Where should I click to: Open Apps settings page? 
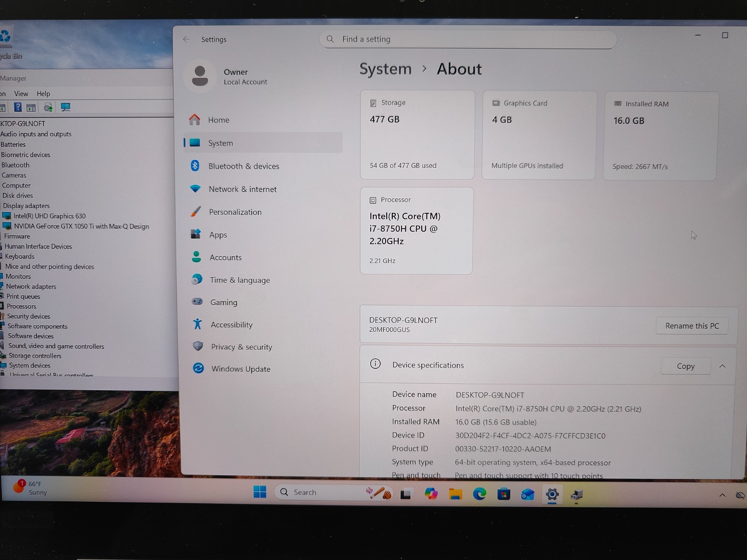pyautogui.click(x=263, y=235)
